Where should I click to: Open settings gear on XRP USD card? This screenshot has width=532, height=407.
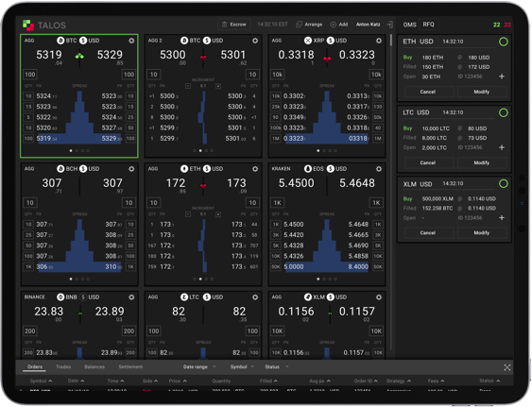379,41
